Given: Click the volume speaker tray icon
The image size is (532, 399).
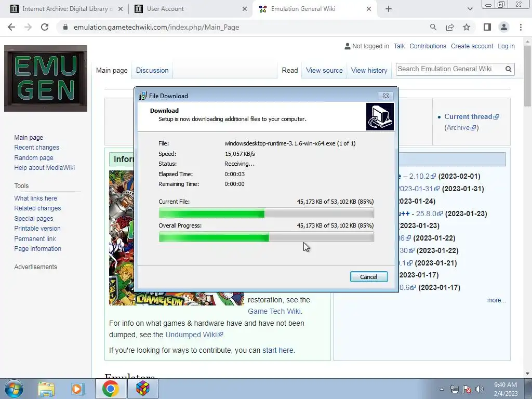Looking at the screenshot, I should pos(480,389).
